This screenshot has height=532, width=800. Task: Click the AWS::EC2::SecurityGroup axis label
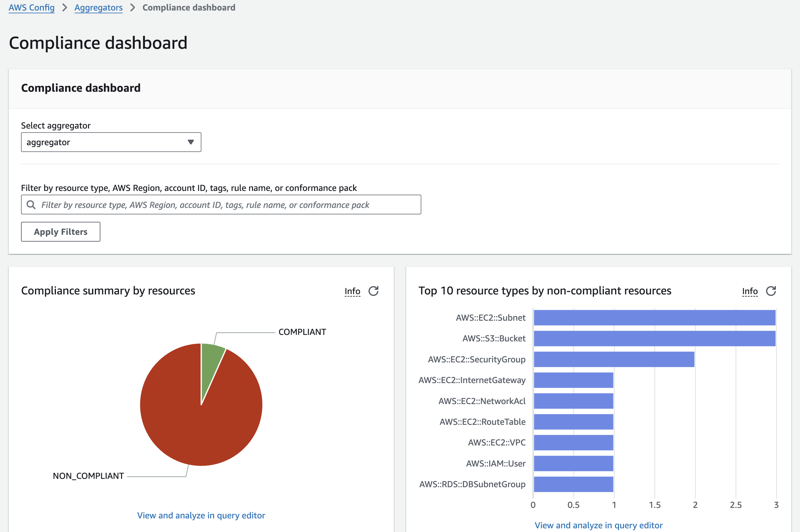tap(477, 359)
